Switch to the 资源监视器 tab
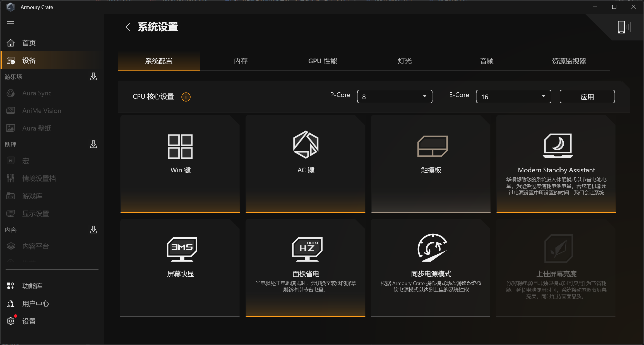Screen dimensions: 644x345 (569, 61)
